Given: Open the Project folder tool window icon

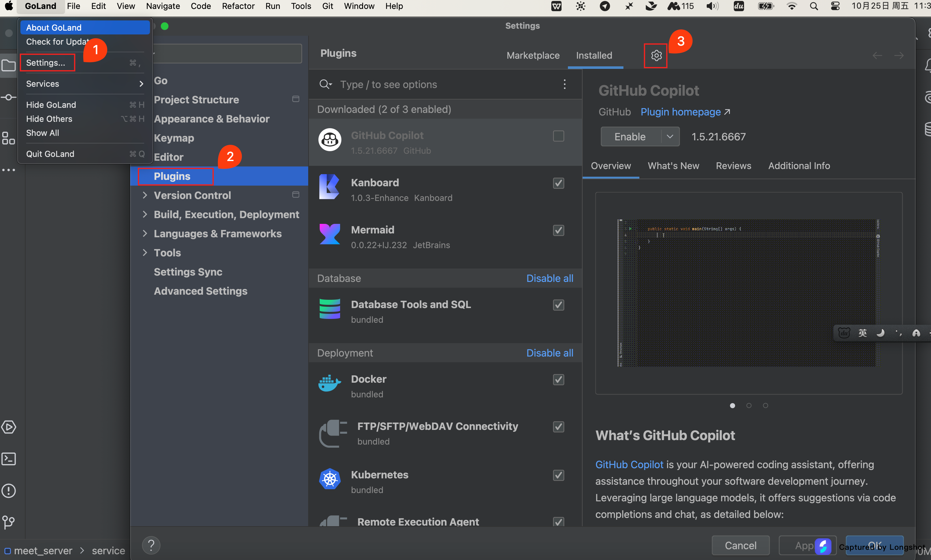Looking at the screenshot, I should 9,66.
